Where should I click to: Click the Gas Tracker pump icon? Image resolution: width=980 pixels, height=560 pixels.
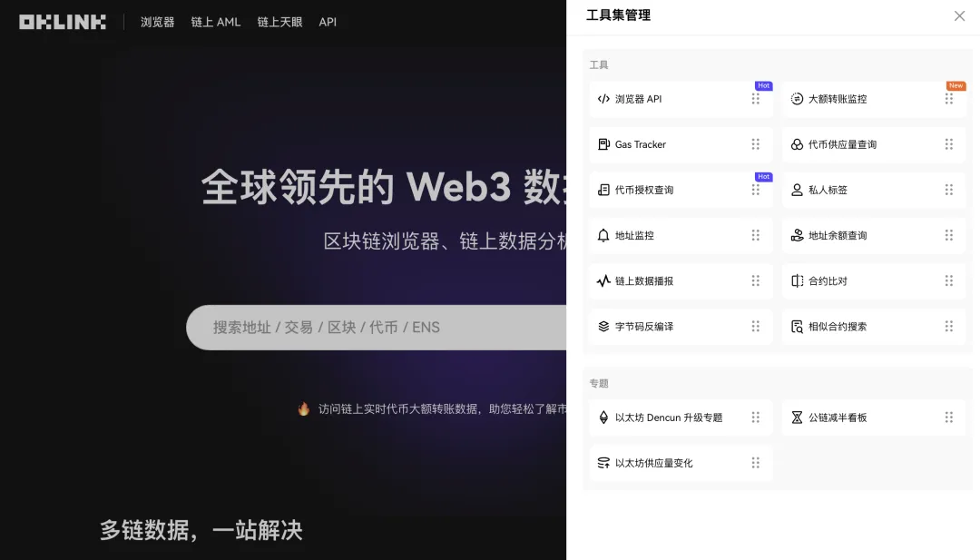(x=603, y=144)
